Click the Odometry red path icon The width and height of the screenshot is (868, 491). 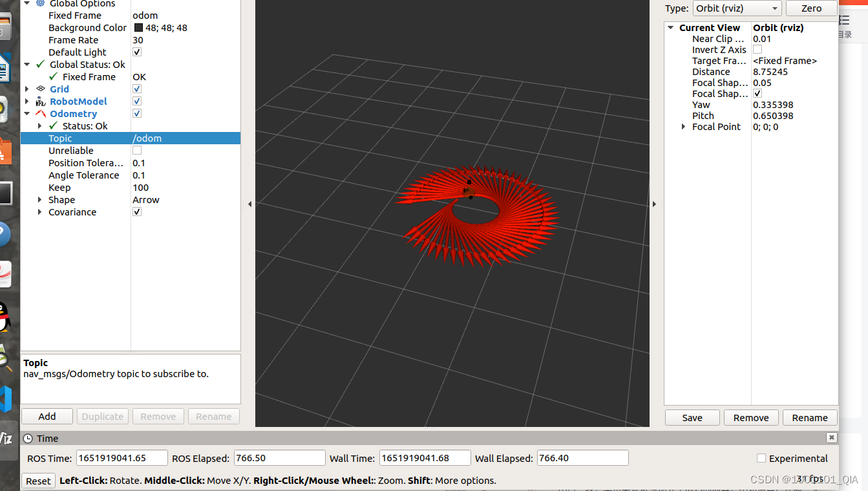pyautogui.click(x=41, y=113)
